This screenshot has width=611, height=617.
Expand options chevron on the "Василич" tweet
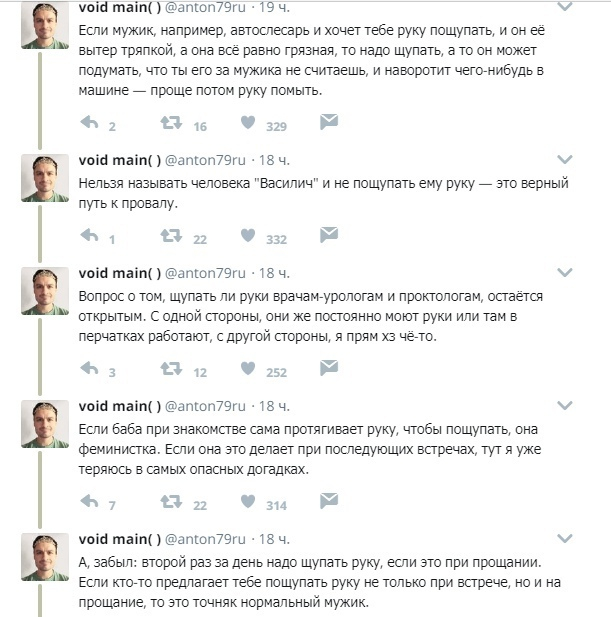[x=565, y=160]
